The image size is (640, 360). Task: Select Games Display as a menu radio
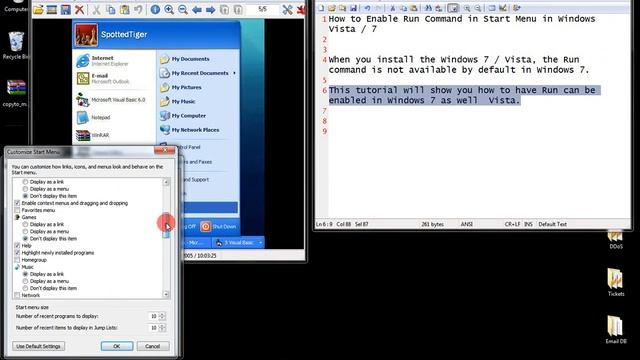tap(25, 231)
